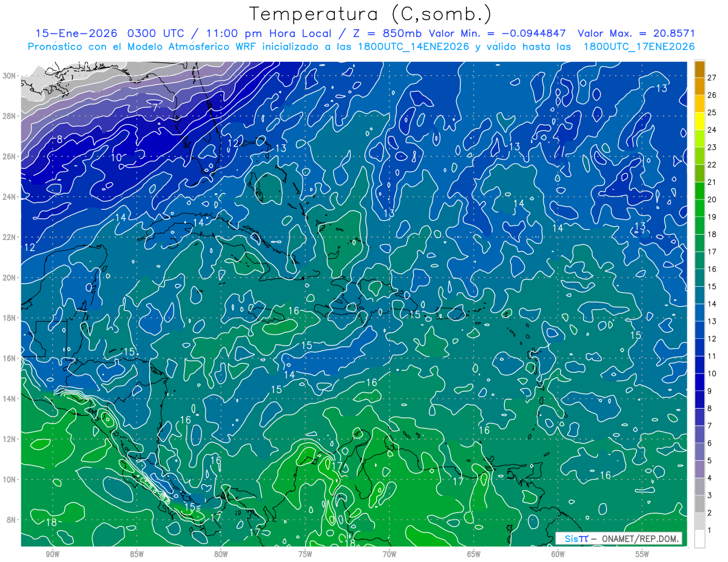Click the '12N' latitude axis label
This screenshot has height=562, width=728.
tap(9, 439)
